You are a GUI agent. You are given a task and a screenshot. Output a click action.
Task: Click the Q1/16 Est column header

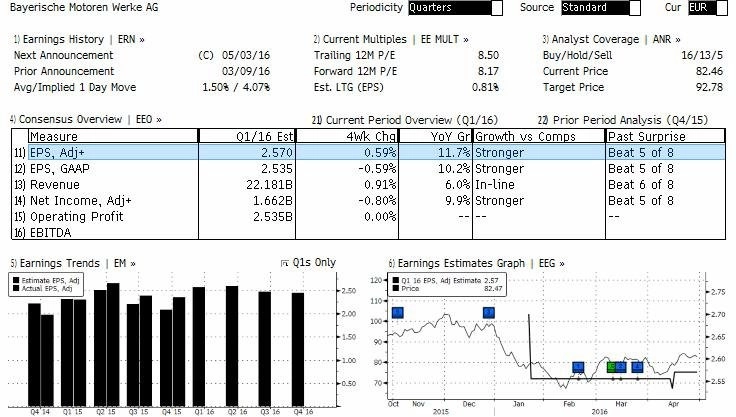(247, 136)
